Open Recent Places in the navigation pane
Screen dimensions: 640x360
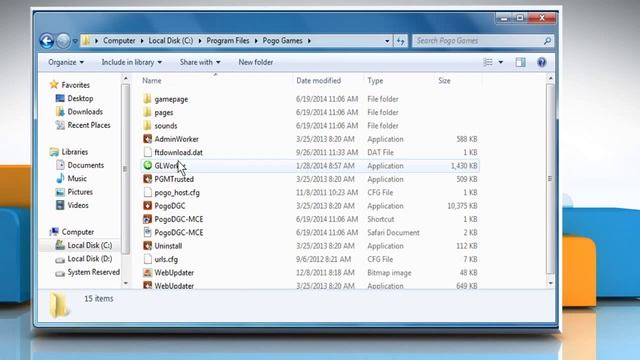pos(89,125)
